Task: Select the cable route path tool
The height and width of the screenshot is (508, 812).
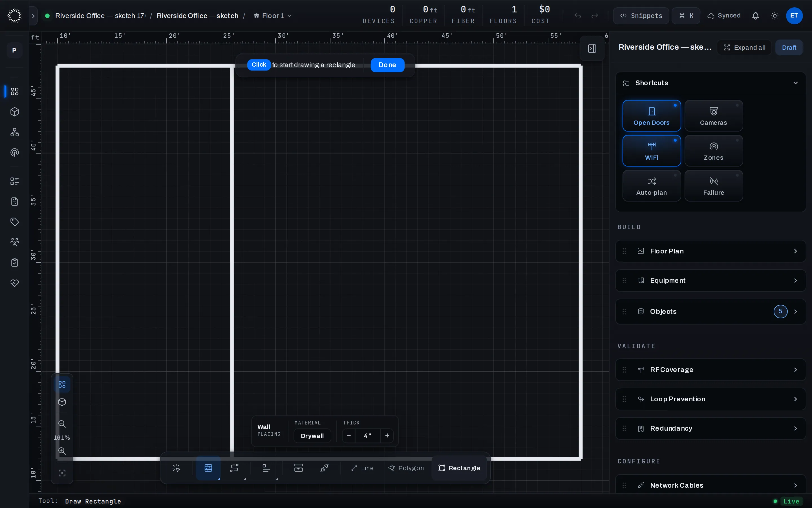Action: coord(234,468)
